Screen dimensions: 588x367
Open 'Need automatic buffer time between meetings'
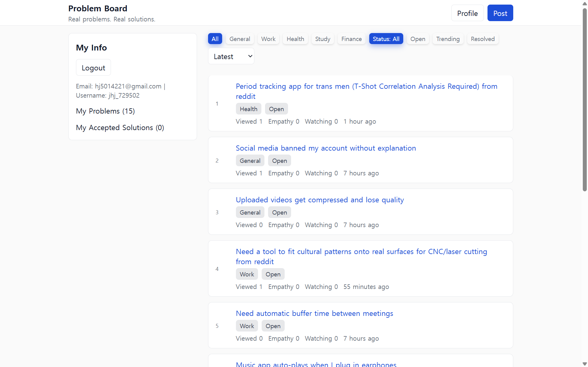(x=314, y=313)
